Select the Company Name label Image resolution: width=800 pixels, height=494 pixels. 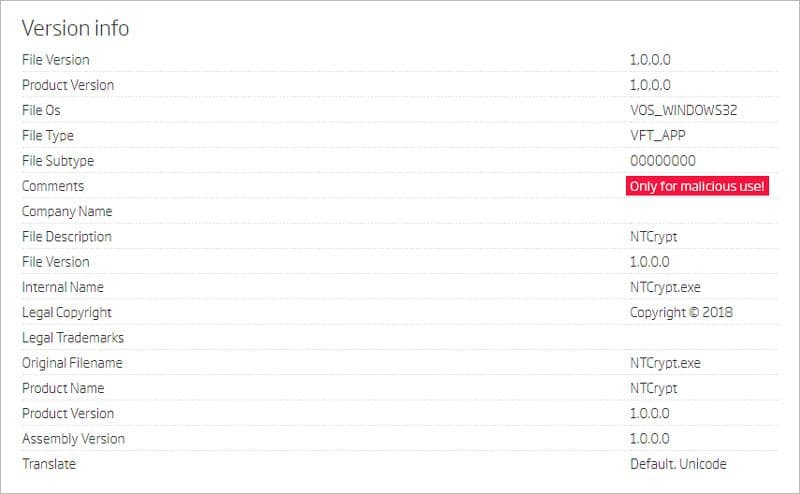tap(67, 211)
